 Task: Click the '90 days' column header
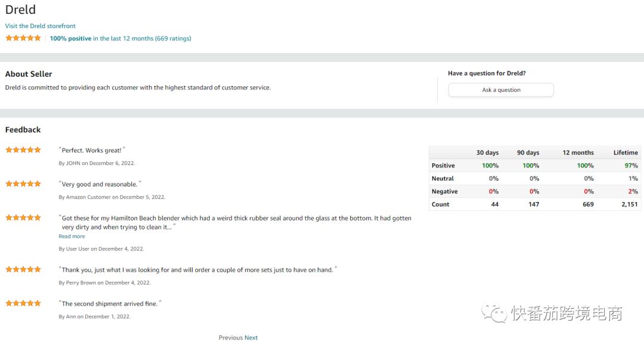528,153
